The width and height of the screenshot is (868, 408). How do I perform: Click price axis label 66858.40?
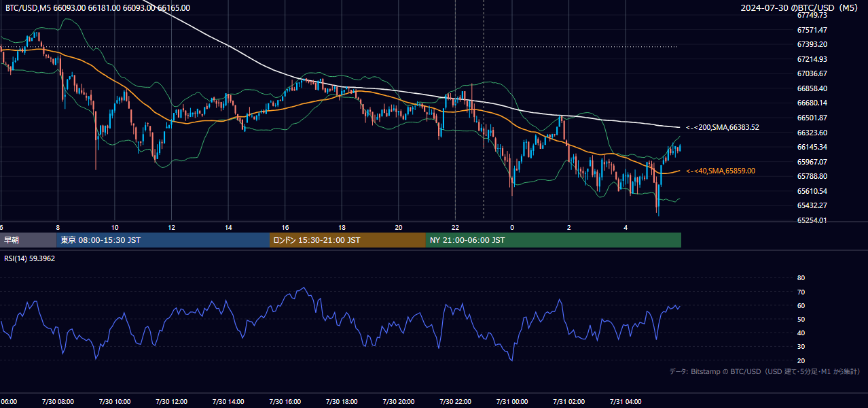coord(812,88)
